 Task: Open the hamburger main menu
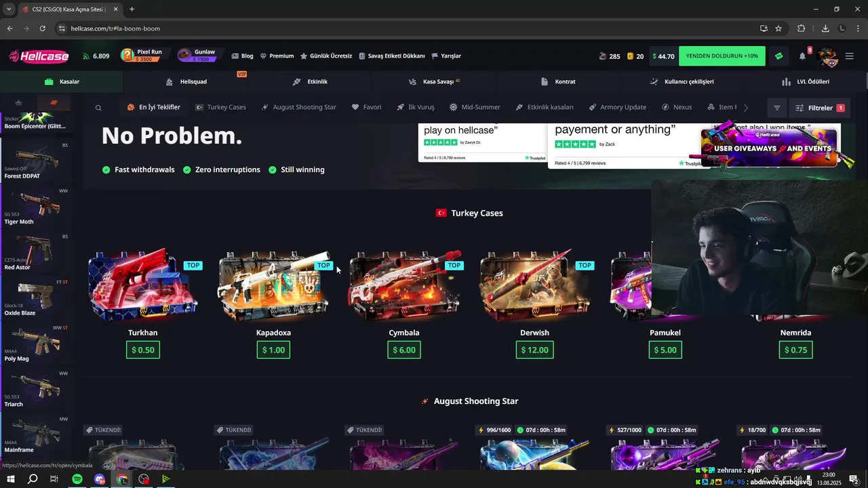pos(850,56)
